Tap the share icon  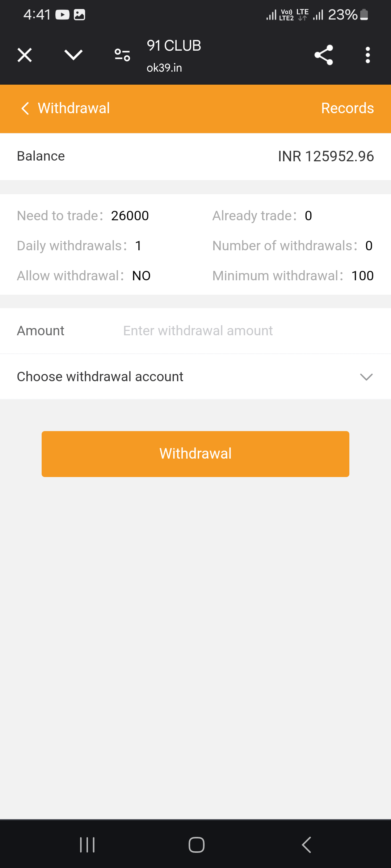coord(324,55)
